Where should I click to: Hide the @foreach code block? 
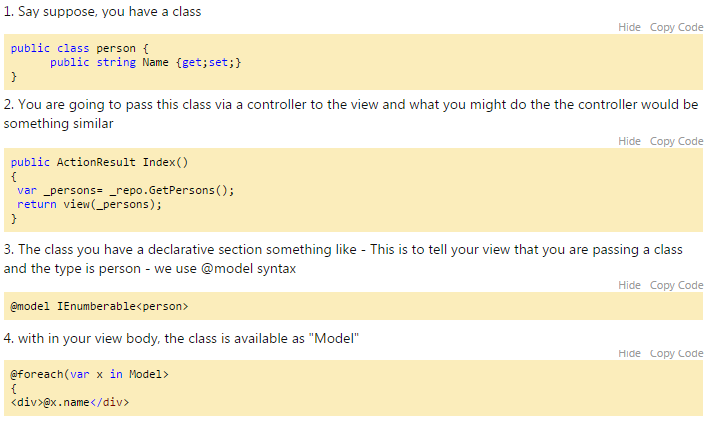[x=629, y=354]
